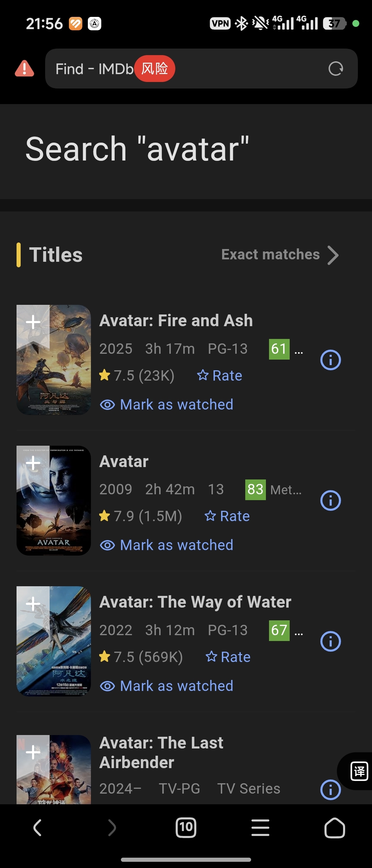The image size is (372, 868).
Task: Add Avatar 2009 to watchlist
Action: 33,463
